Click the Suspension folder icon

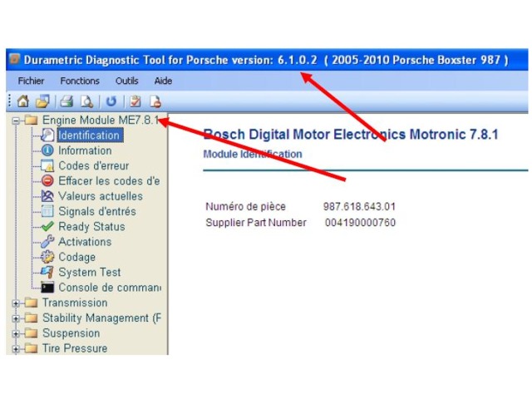pyautogui.click(x=31, y=333)
